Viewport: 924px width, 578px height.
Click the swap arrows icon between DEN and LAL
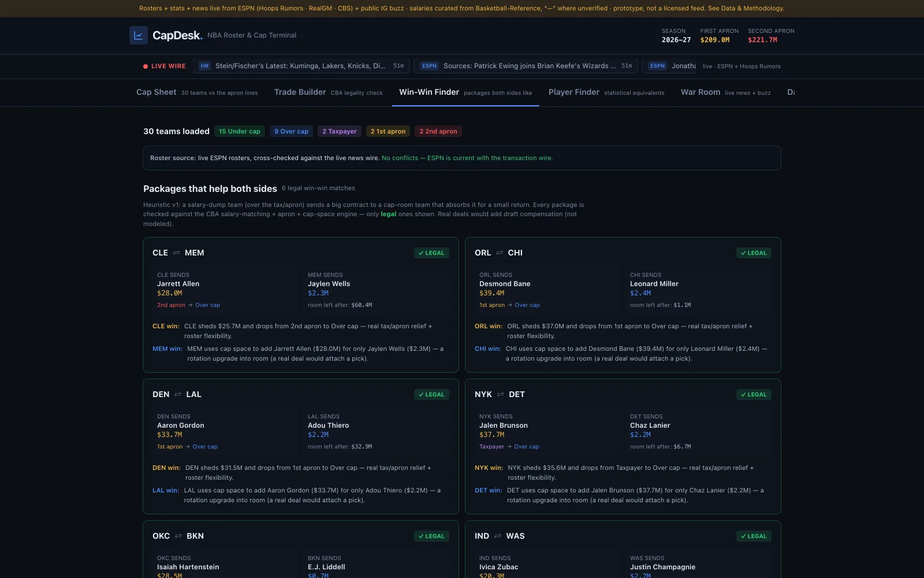tap(178, 394)
